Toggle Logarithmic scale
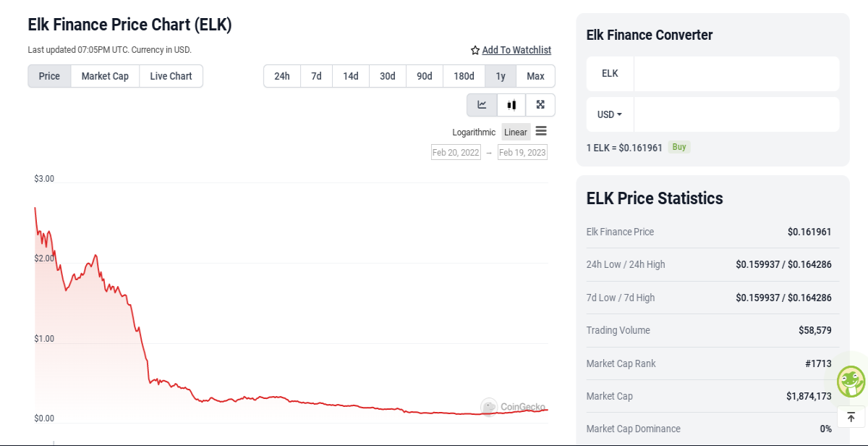Viewport: 868px width, 446px height. pos(474,132)
